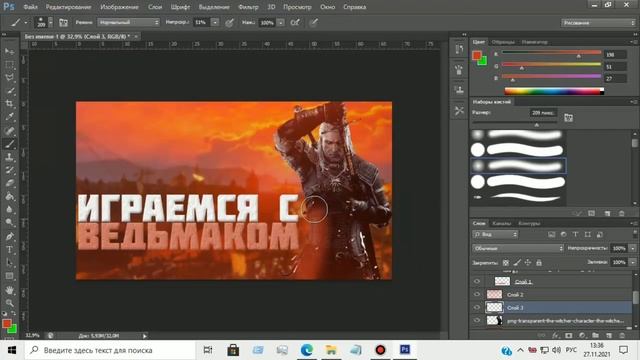Viewport: 640px width, 360px height.
Task: Select the Paint Bucket tool
Action: [x=9, y=197]
